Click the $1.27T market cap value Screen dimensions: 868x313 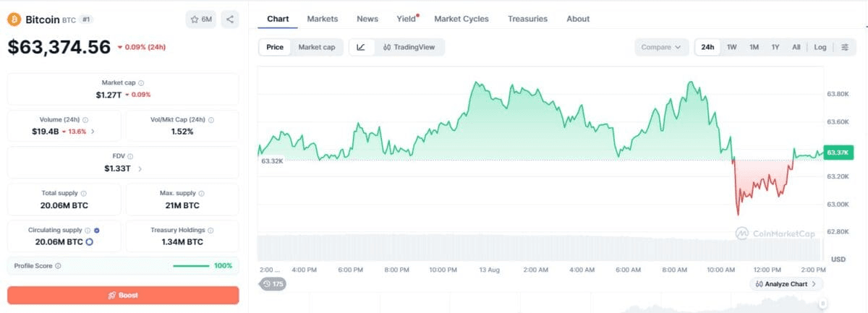(109, 95)
